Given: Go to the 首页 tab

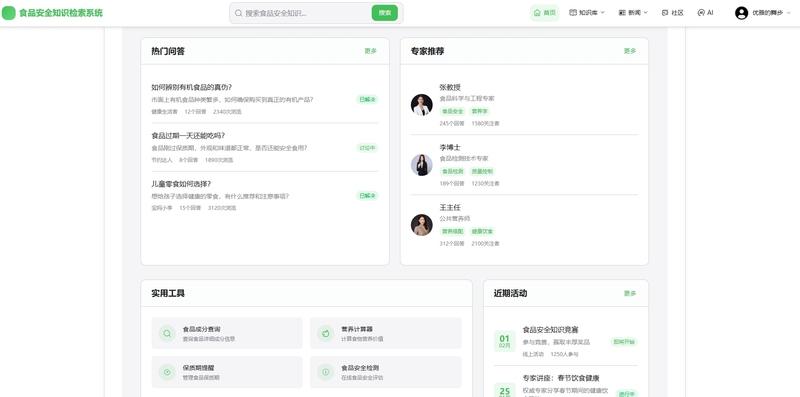Looking at the screenshot, I should tap(544, 13).
